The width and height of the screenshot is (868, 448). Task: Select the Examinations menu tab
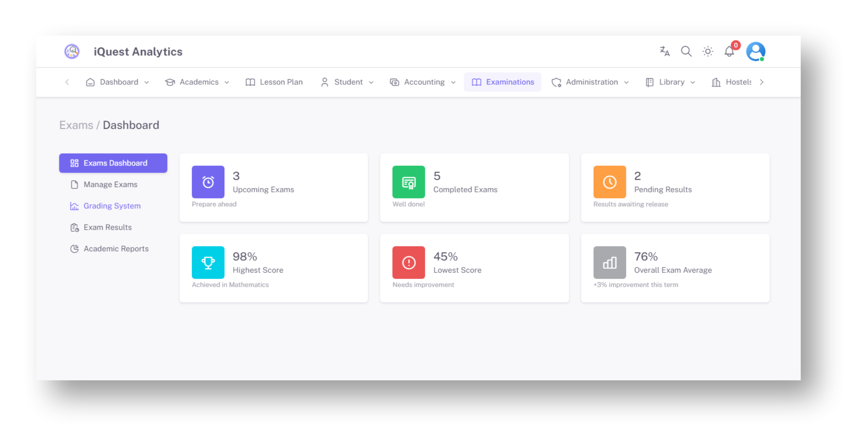[502, 82]
